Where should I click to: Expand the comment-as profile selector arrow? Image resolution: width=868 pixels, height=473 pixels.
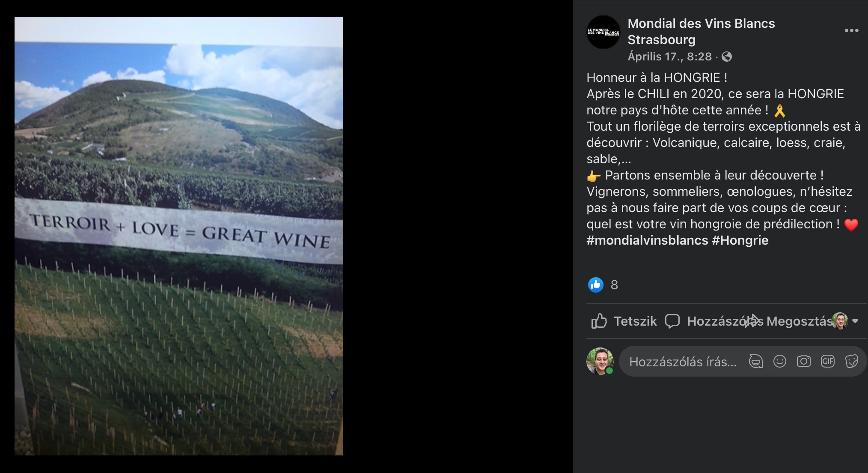tap(855, 321)
